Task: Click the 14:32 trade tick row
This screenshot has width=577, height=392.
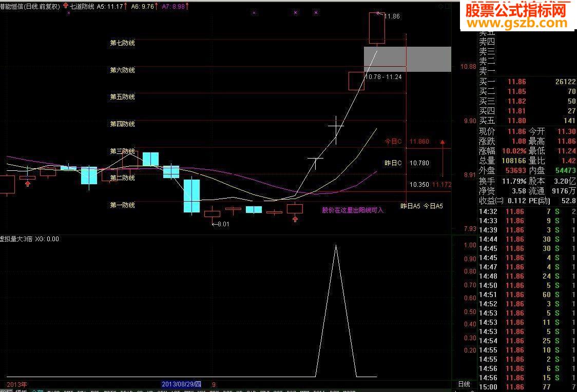Action: click(x=527, y=211)
